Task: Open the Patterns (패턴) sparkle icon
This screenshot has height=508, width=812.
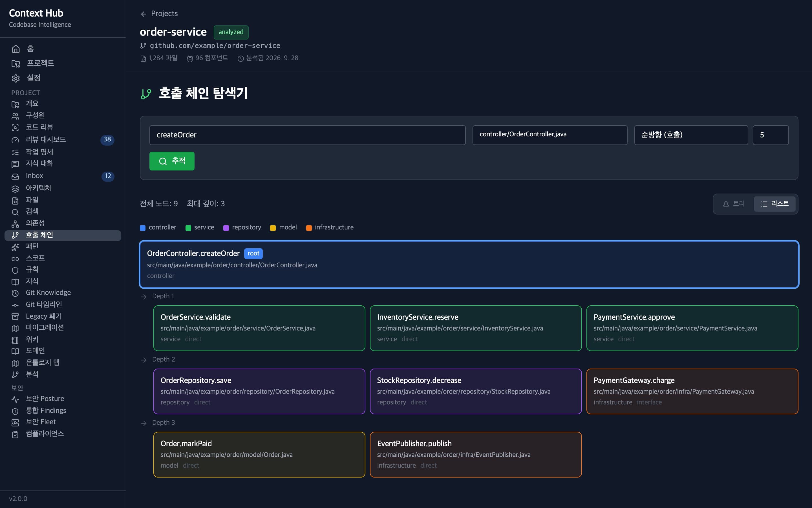Action: coord(15,247)
